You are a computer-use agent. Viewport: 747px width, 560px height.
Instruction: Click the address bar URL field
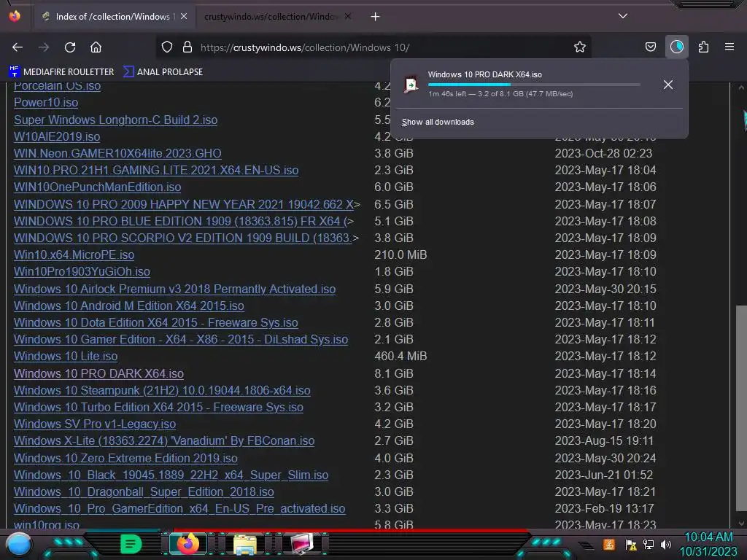coord(374,47)
